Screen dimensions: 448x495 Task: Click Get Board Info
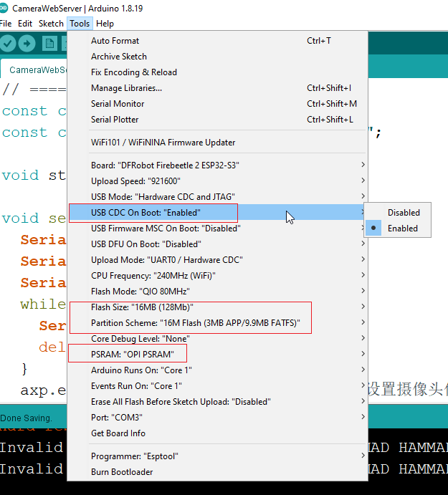pyautogui.click(x=217, y=433)
